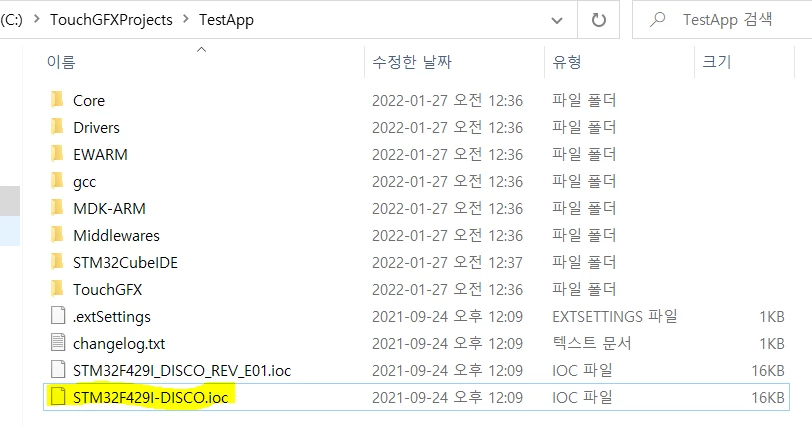Click the 16KB size of STM32F429I-DISCO.ioc

pos(768,397)
